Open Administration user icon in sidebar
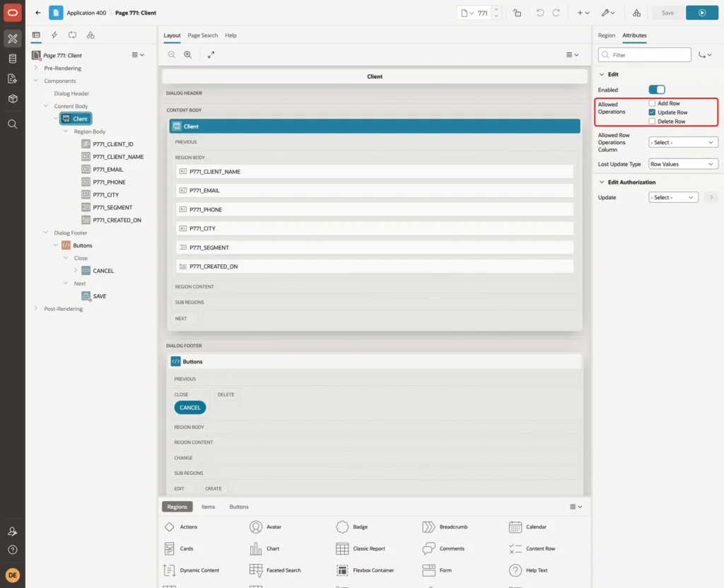Screen dimensions: 724x588 point(13,531)
